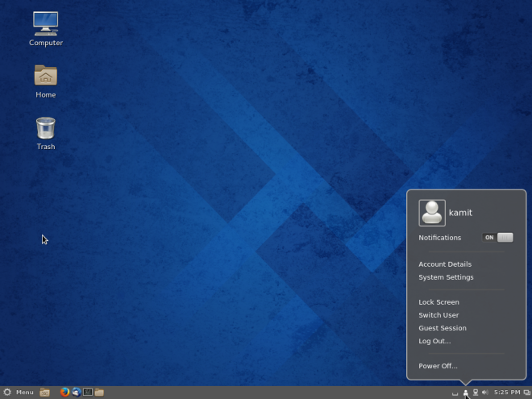532x399 pixels.
Task: Select Lock Screen
Action: 438,302
